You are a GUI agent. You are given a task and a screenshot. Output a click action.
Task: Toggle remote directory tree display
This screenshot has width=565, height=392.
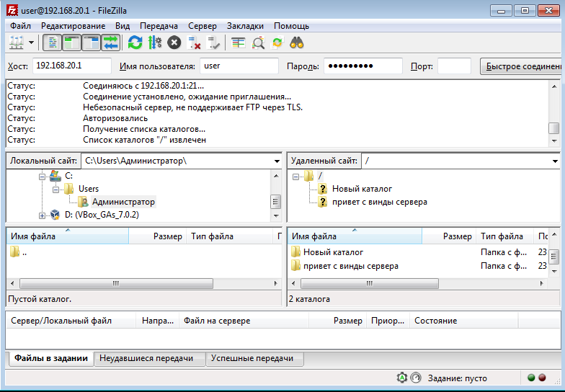click(x=91, y=43)
